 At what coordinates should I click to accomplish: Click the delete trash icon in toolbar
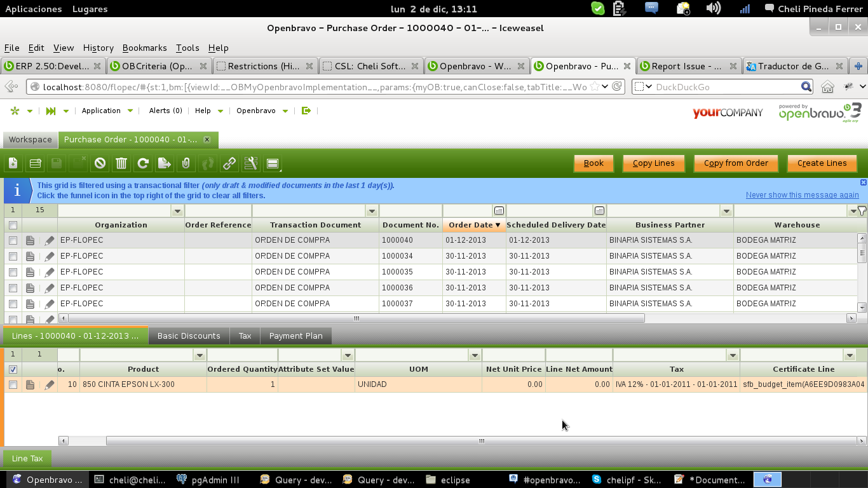121,163
